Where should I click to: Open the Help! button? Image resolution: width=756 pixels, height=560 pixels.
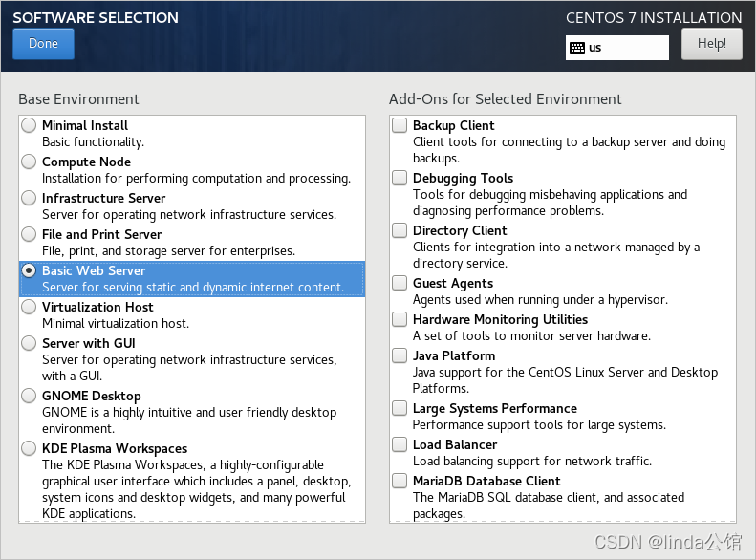(712, 44)
